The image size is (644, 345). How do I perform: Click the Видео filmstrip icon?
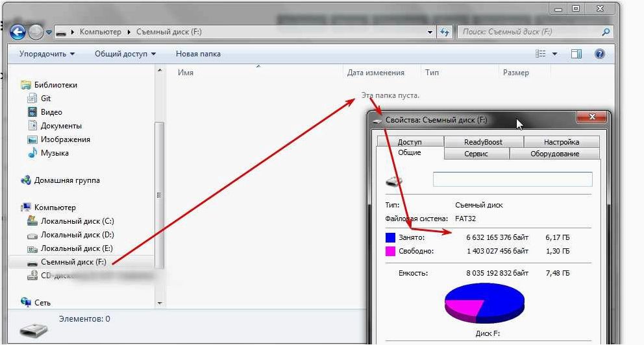click(32, 112)
